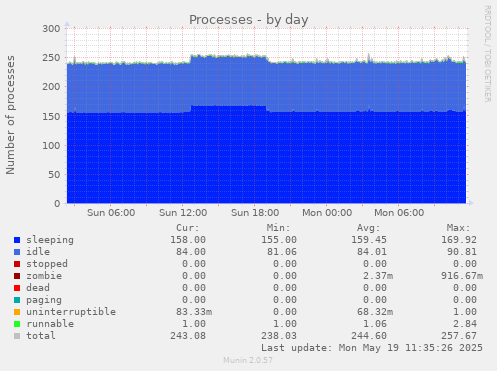This screenshot has width=497, height=371.
Task: Click the 'Min:' column header
Action: [x=278, y=228]
